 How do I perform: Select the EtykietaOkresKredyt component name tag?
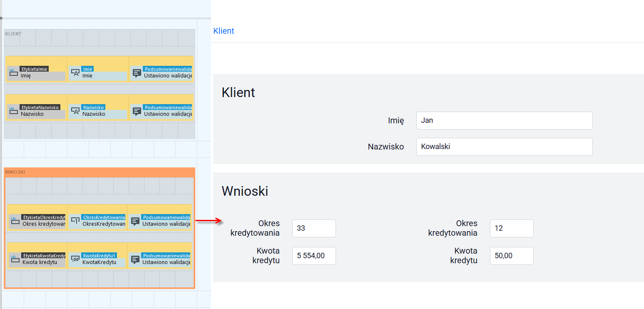click(43, 217)
